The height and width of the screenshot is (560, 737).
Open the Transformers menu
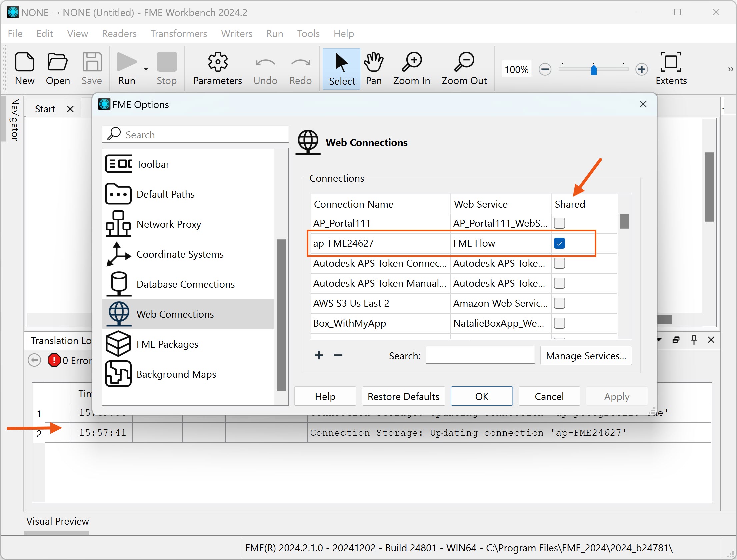tap(179, 34)
